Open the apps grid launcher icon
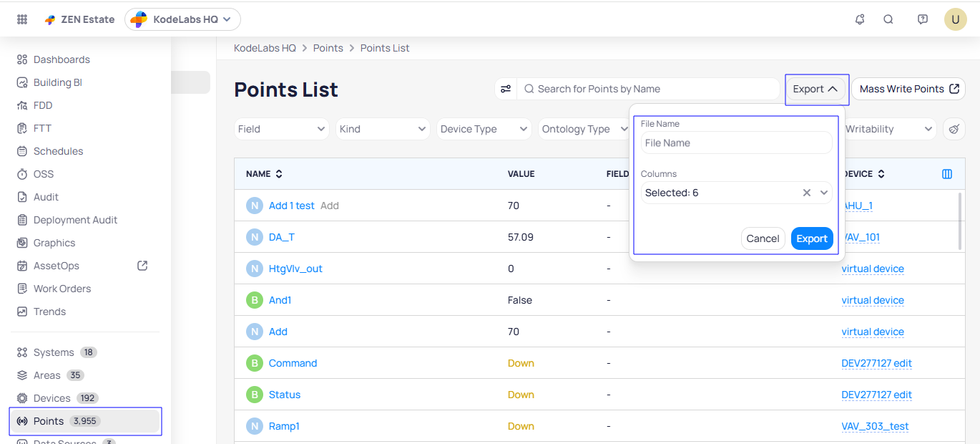The image size is (980, 444). point(22,19)
